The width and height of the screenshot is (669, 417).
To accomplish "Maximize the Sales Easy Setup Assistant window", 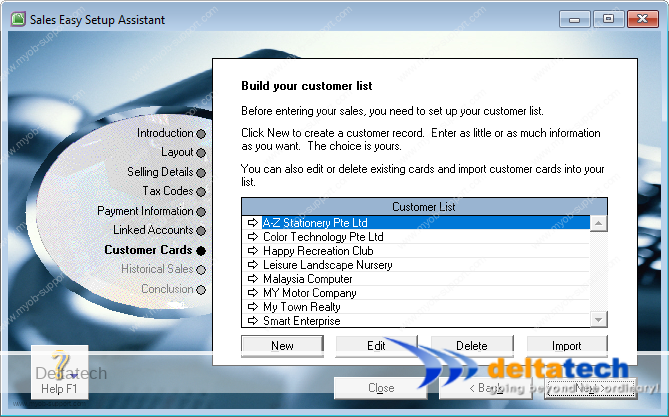I will (608, 19).
